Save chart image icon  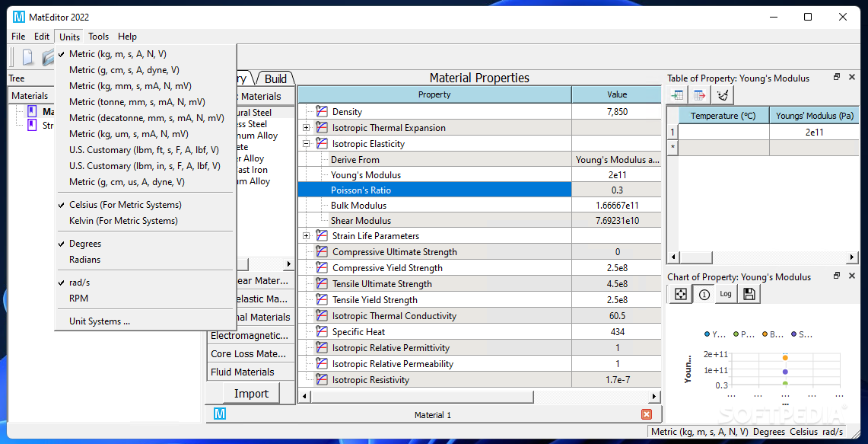click(x=749, y=294)
